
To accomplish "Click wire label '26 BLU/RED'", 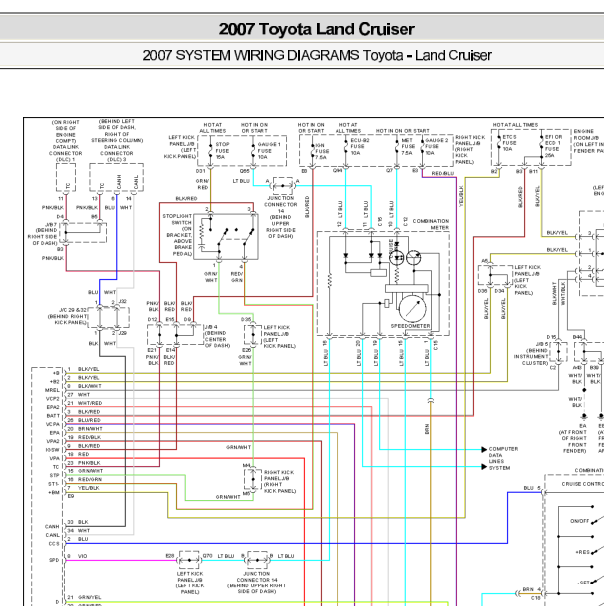I will click(84, 420).
